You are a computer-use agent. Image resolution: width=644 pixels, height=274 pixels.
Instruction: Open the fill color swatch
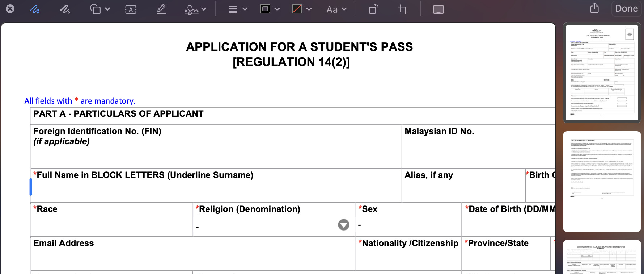point(297,9)
